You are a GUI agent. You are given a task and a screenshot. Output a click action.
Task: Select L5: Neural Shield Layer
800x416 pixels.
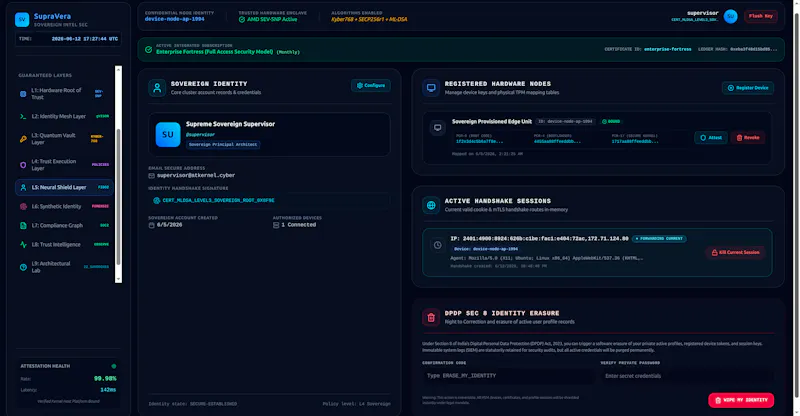click(64, 187)
